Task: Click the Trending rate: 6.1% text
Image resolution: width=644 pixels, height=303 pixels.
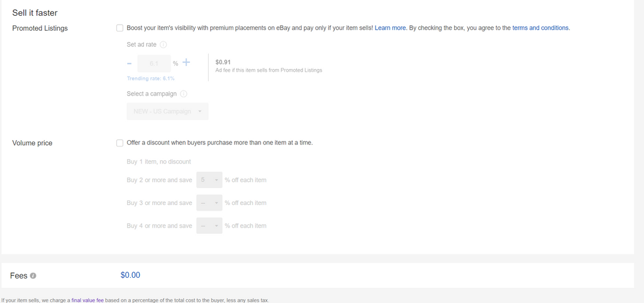Action: coord(151,79)
